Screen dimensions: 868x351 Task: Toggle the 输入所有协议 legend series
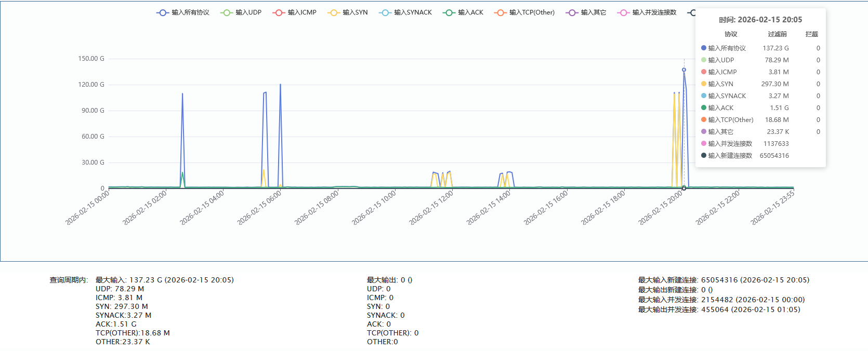click(183, 12)
